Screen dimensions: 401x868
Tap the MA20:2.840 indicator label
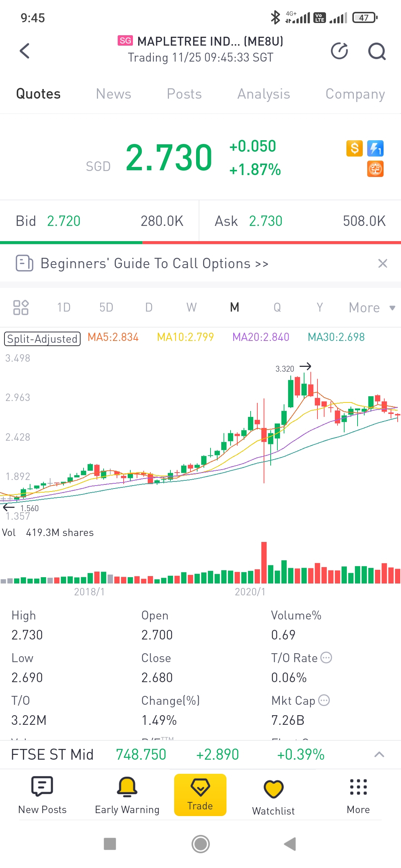pos(261,337)
